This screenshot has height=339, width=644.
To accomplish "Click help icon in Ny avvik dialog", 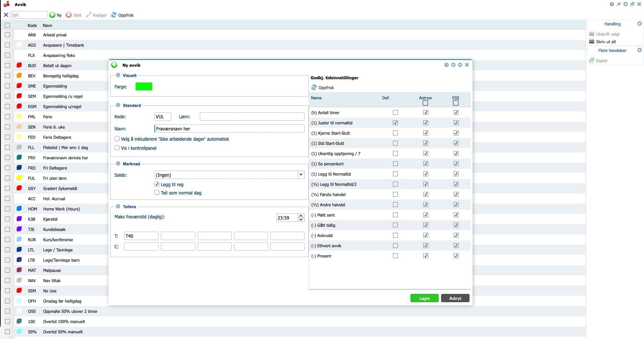I will (x=446, y=65).
